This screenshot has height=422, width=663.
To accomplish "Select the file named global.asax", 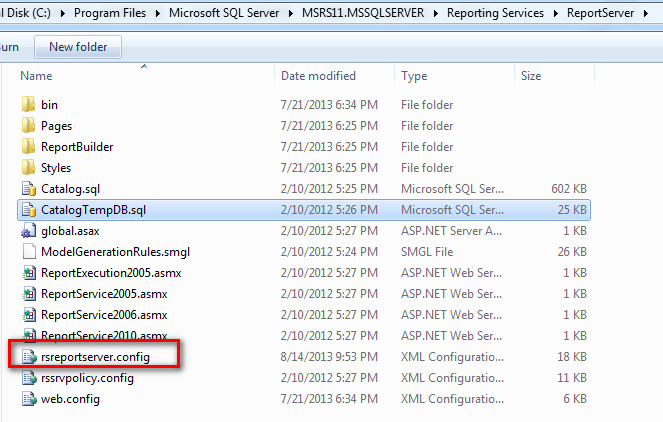I will (x=70, y=231).
